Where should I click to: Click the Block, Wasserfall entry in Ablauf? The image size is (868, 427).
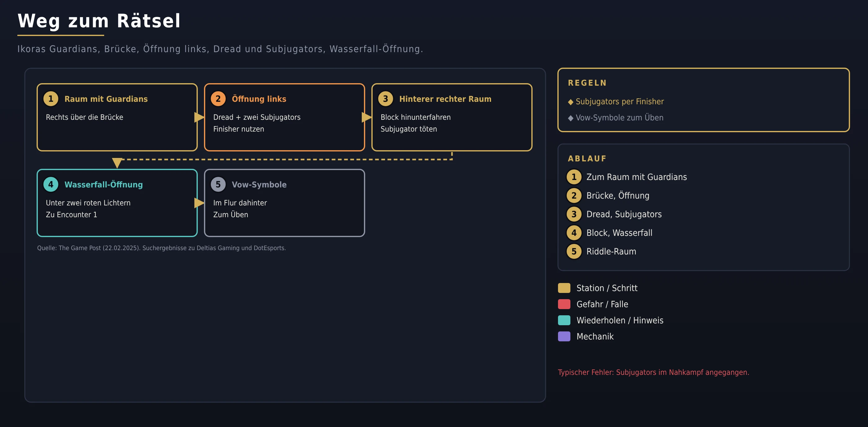(619, 233)
